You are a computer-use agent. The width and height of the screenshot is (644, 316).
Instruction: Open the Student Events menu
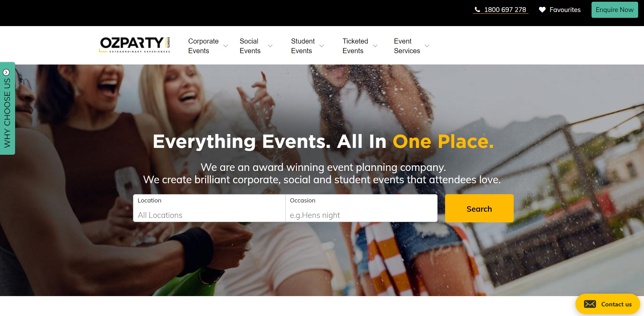303,46
